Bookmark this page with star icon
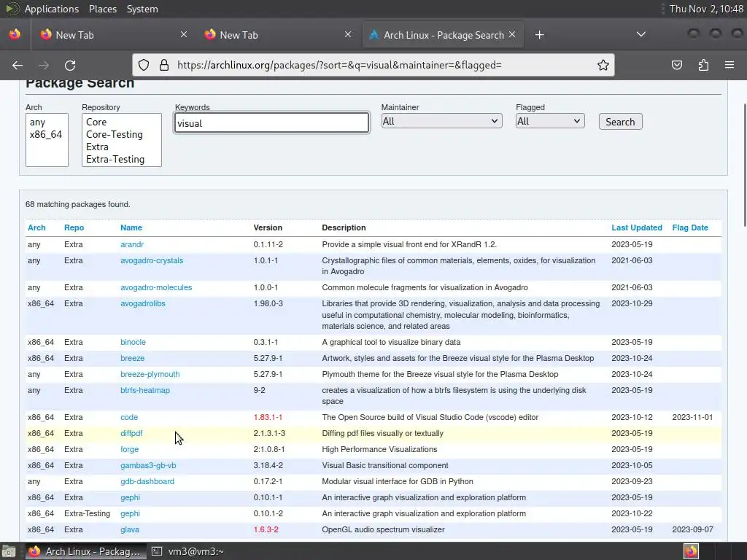747x560 pixels. tap(603, 65)
